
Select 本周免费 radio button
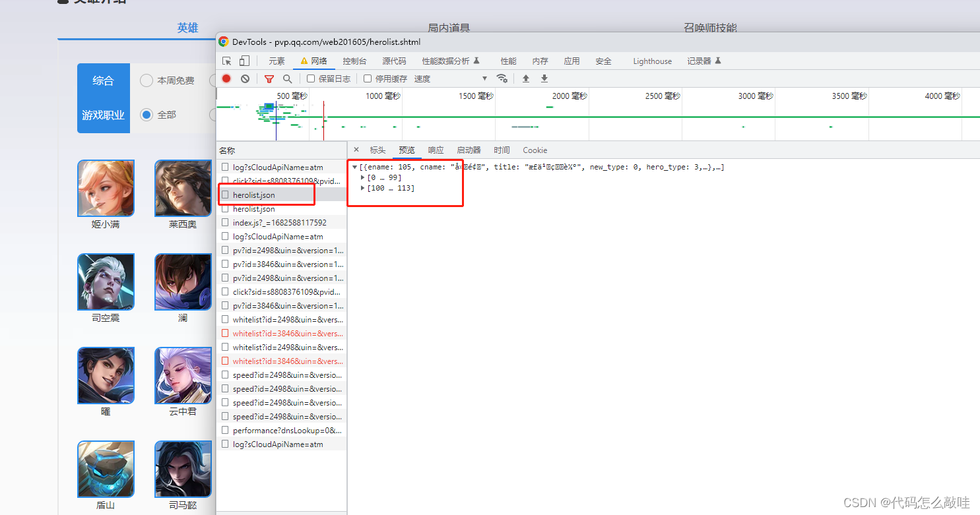(x=147, y=80)
